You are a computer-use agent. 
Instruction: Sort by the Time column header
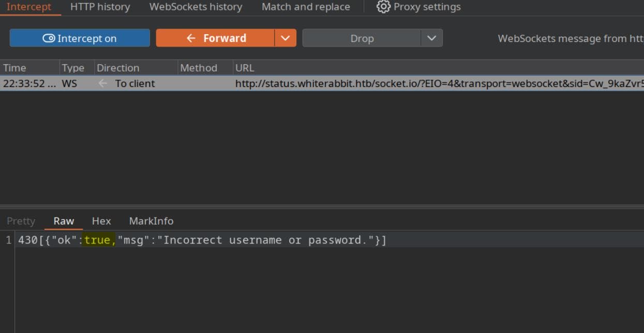(14, 68)
